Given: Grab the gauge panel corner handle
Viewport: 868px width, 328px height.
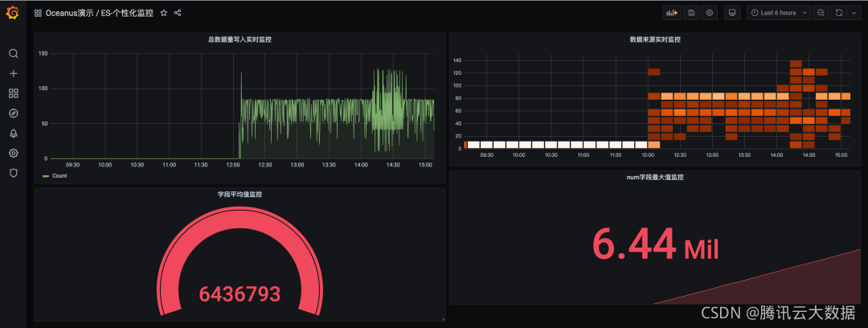Looking at the screenshot, I should click(x=443, y=318).
